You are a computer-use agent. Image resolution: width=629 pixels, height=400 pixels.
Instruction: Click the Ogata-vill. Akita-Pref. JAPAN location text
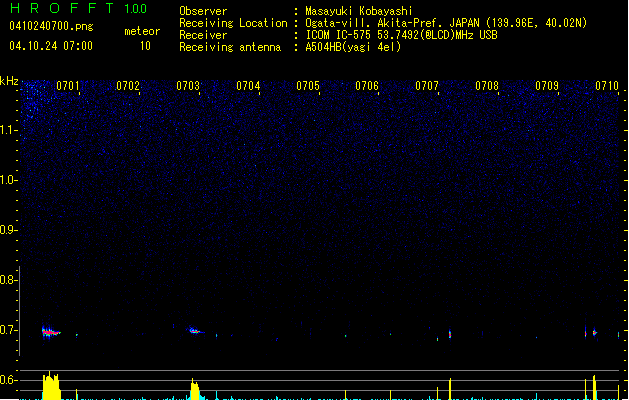(446, 23)
